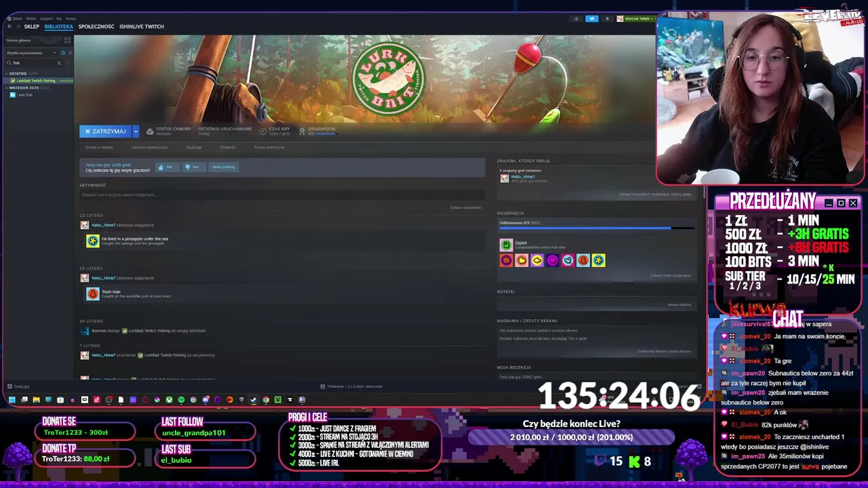Screen dimensions: 868x488
Task: Open dropdown arrow beside ZATRZYMAJ
Action: click(x=136, y=131)
